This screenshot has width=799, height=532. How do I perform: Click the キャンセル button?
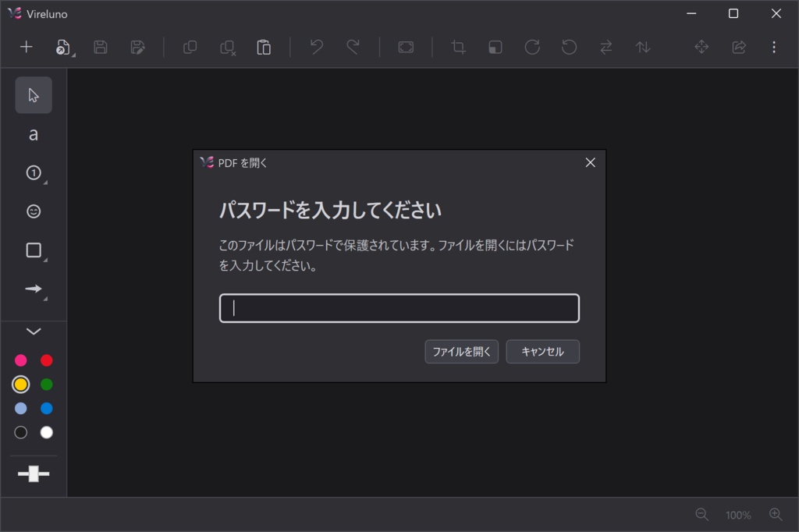pos(543,352)
